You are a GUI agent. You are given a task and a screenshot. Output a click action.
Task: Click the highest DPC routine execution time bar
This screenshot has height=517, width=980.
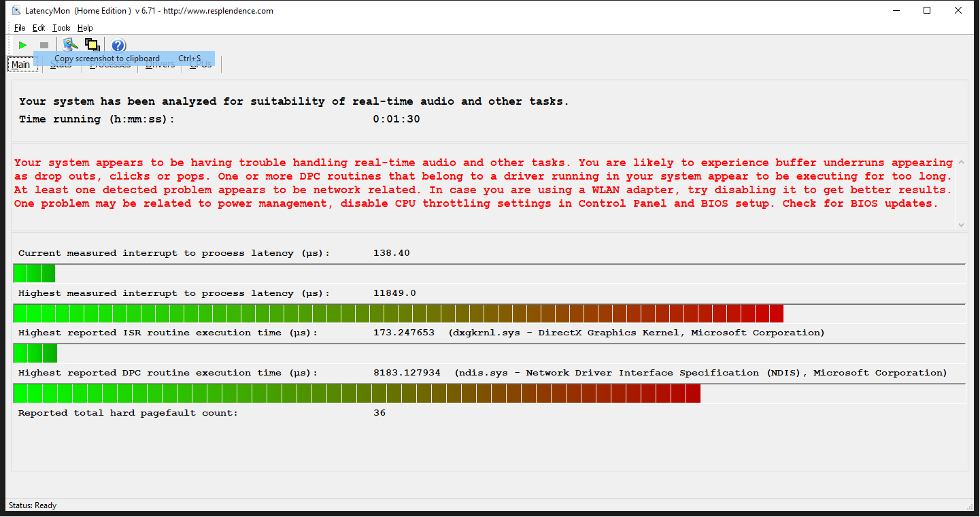click(489, 393)
